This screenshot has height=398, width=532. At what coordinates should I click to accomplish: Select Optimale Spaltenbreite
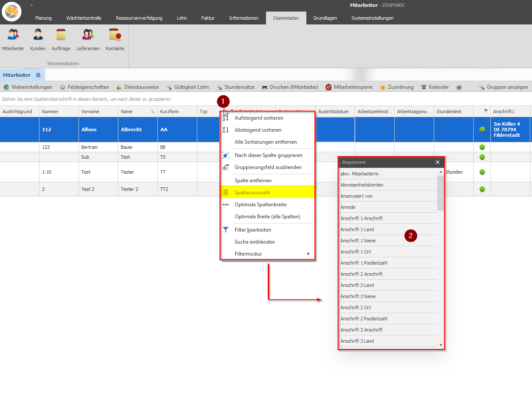(267, 205)
